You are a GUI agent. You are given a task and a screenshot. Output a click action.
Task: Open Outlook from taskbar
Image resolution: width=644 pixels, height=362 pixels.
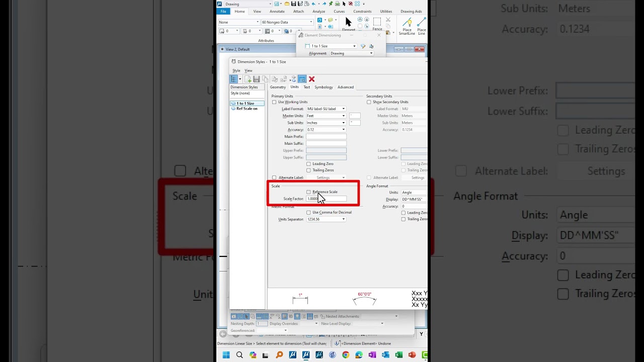pos(385,355)
